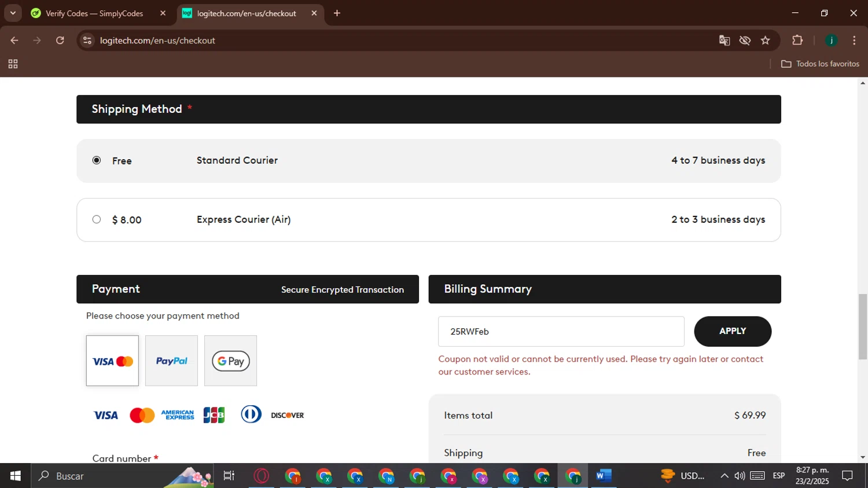Show hidden system tray icons
Image resolution: width=868 pixels, height=488 pixels.
(724, 476)
